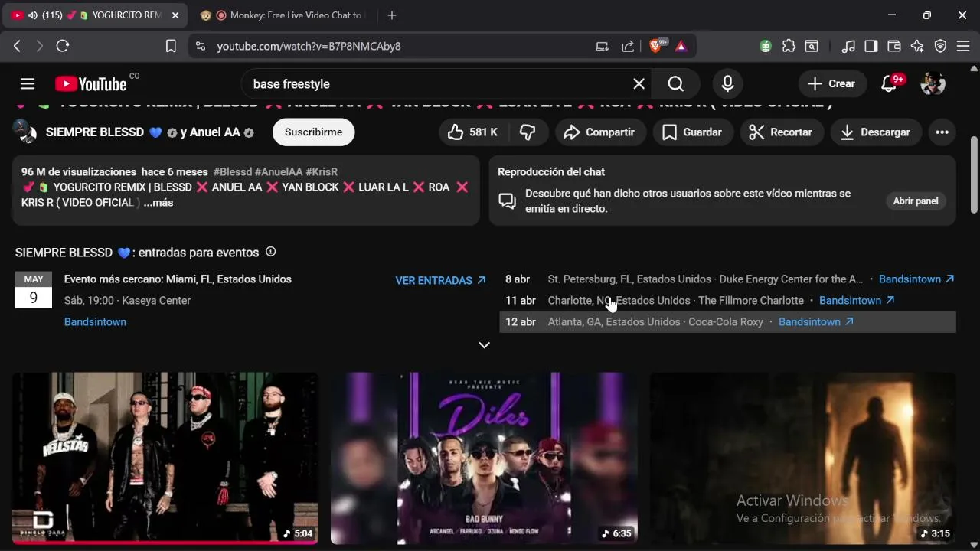
Task: Click the Compartir button
Action: (599, 132)
